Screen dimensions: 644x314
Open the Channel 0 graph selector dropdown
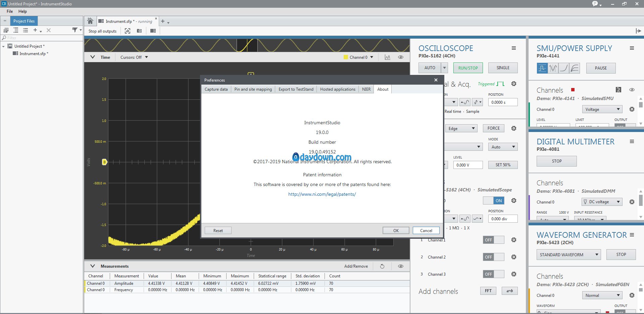click(x=358, y=57)
